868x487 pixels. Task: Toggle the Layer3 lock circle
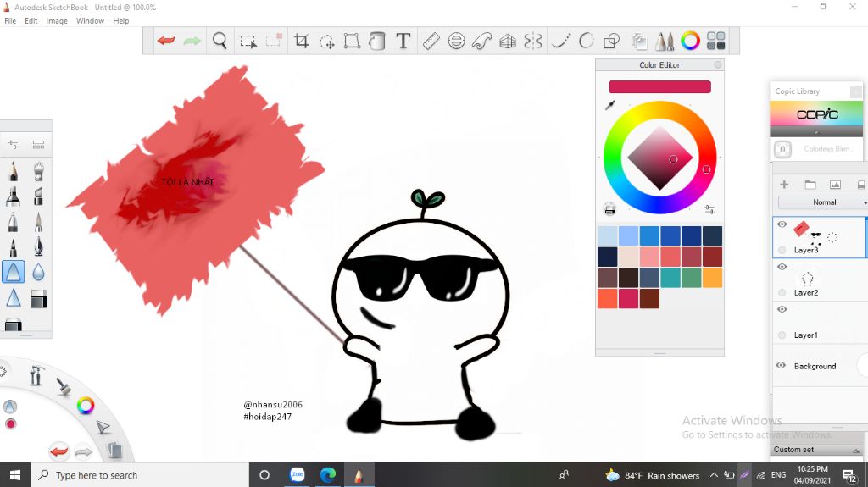click(782, 250)
